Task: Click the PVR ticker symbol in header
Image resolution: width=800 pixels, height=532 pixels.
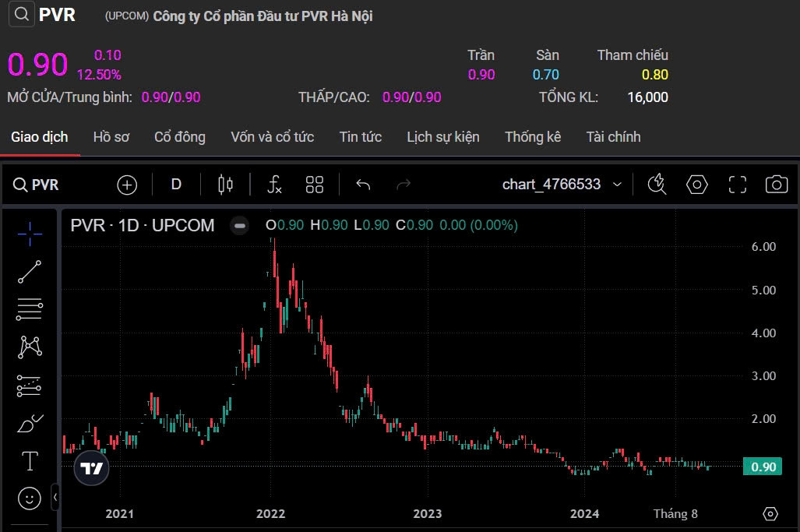Action: coord(57,15)
